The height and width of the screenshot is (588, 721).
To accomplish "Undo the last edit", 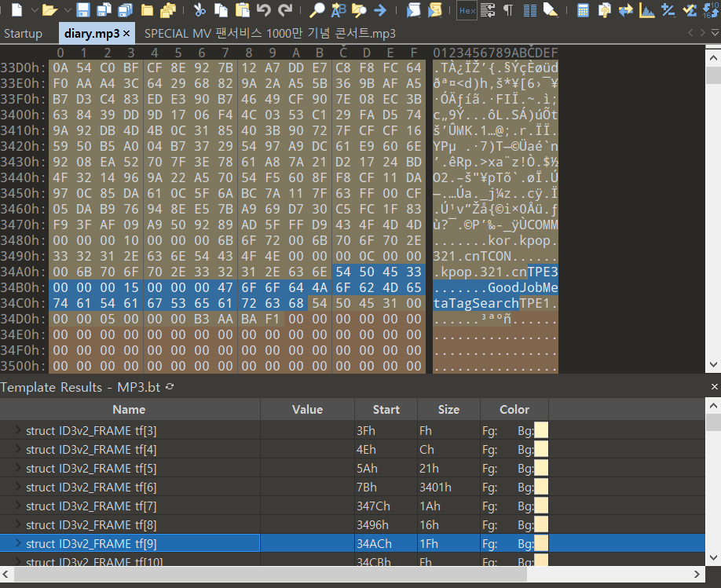I will pos(263,9).
